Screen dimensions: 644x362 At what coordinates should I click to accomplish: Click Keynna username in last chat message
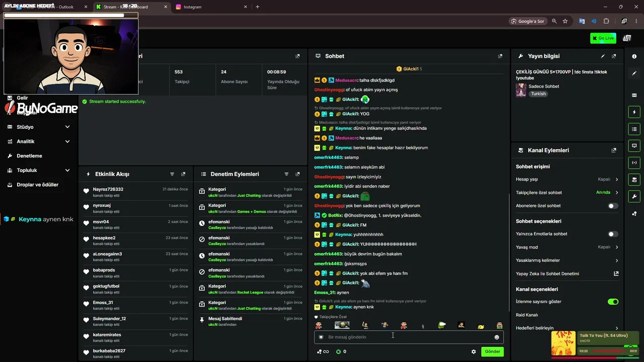344,307
